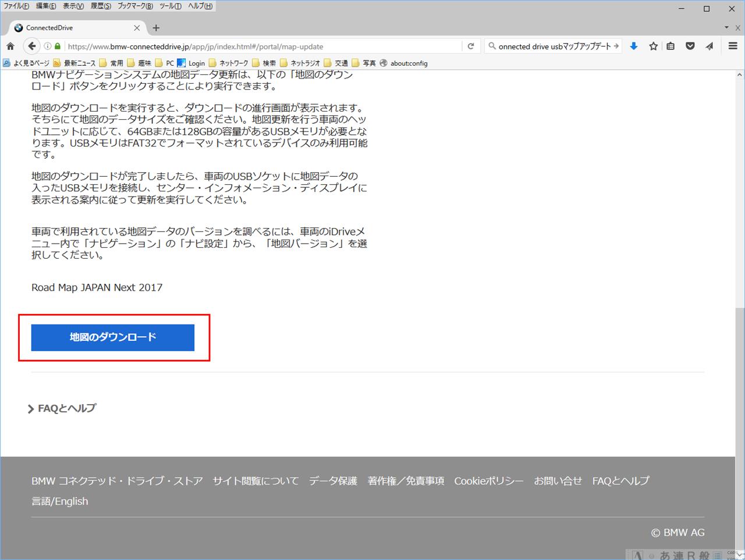Open the ヘルプ(H) menu
This screenshot has height=560, width=745.
(x=200, y=6)
